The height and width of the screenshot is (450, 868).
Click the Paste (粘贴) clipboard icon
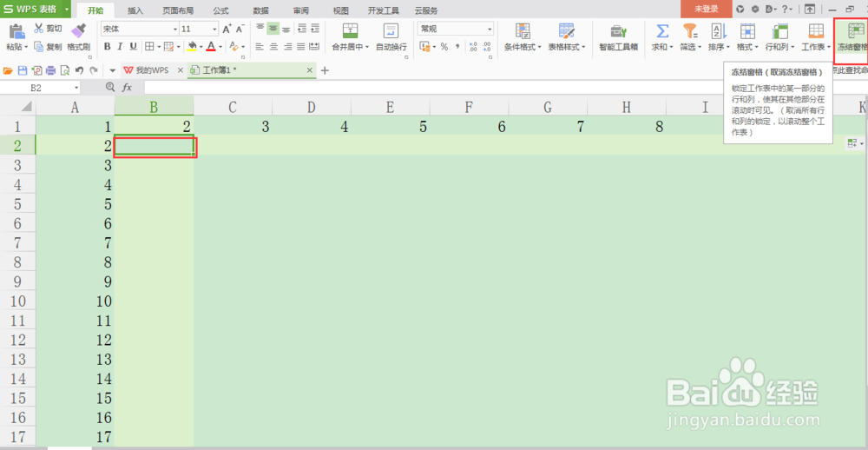[x=16, y=31]
